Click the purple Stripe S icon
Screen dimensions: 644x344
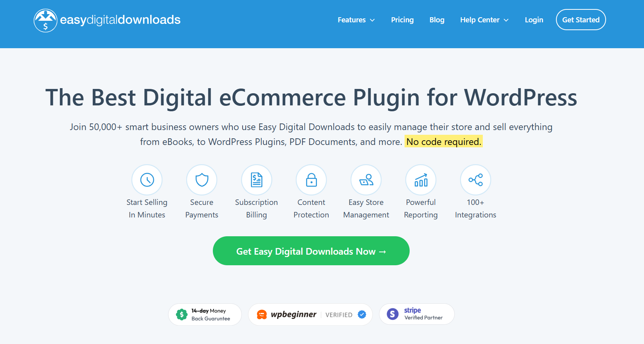click(x=392, y=314)
